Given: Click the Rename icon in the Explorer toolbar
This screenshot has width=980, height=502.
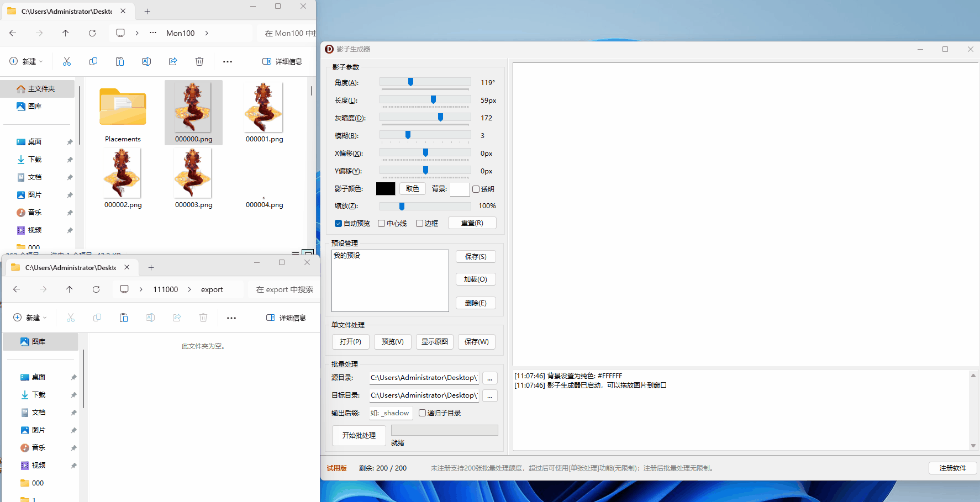Looking at the screenshot, I should [146, 61].
